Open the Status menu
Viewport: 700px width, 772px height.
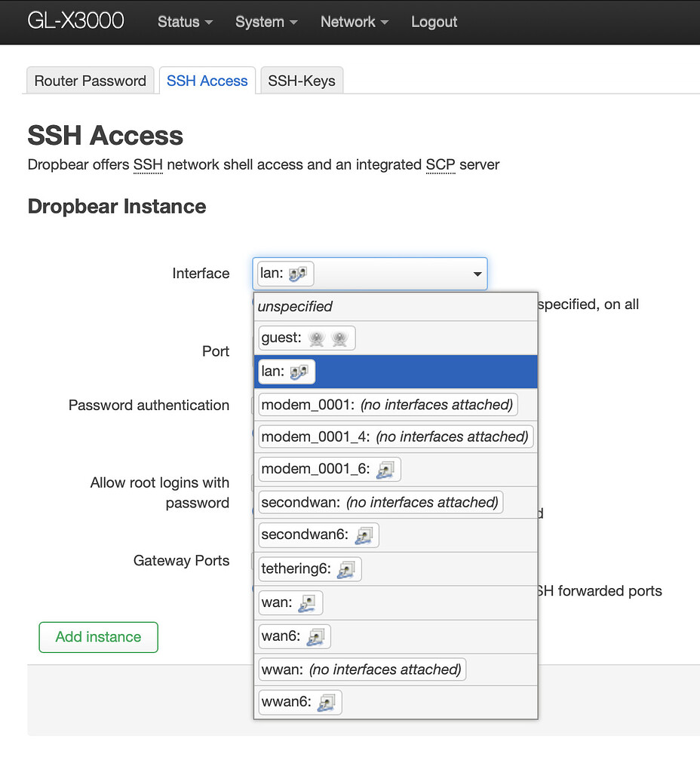coord(185,22)
